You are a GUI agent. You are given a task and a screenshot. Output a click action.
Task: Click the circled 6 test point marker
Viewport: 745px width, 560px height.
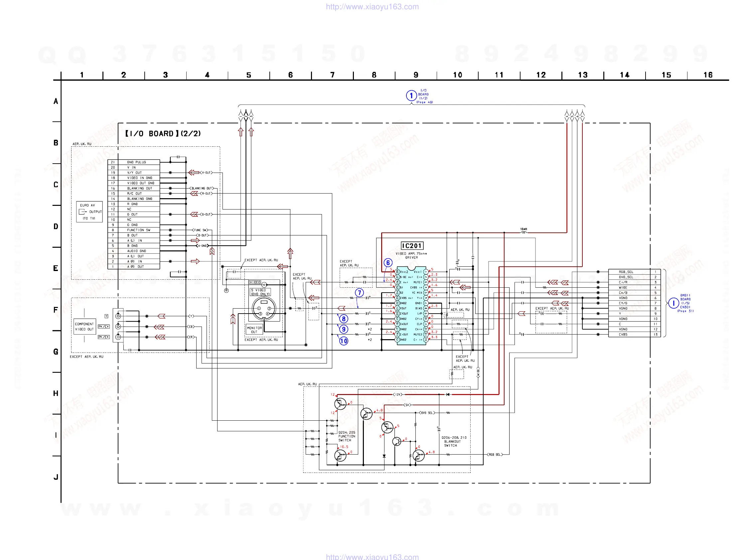coord(388,263)
